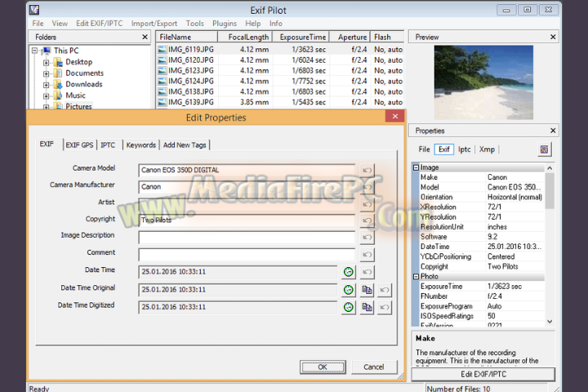Click undo icon next to Copyright field
Image resolution: width=588 pixels, height=392 pixels.
point(367,220)
